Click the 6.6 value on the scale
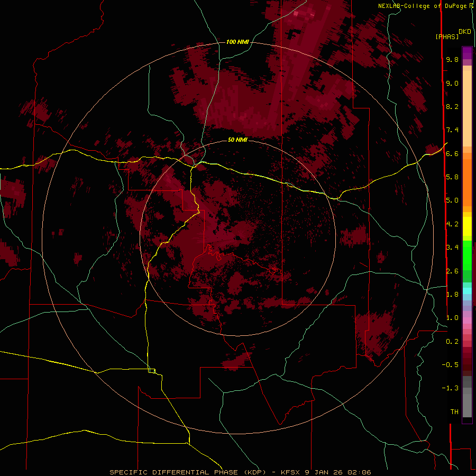Image resolution: width=476 pixels, height=476 pixels. point(452,153)
